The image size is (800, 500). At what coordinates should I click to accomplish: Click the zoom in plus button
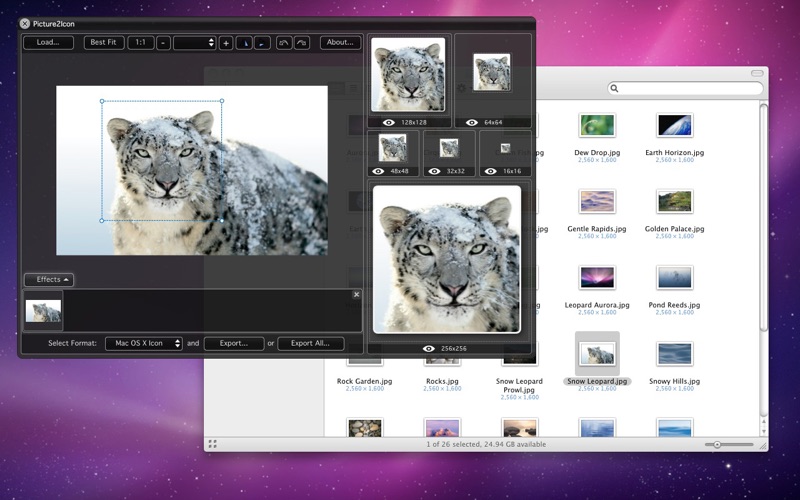point(226,43)
